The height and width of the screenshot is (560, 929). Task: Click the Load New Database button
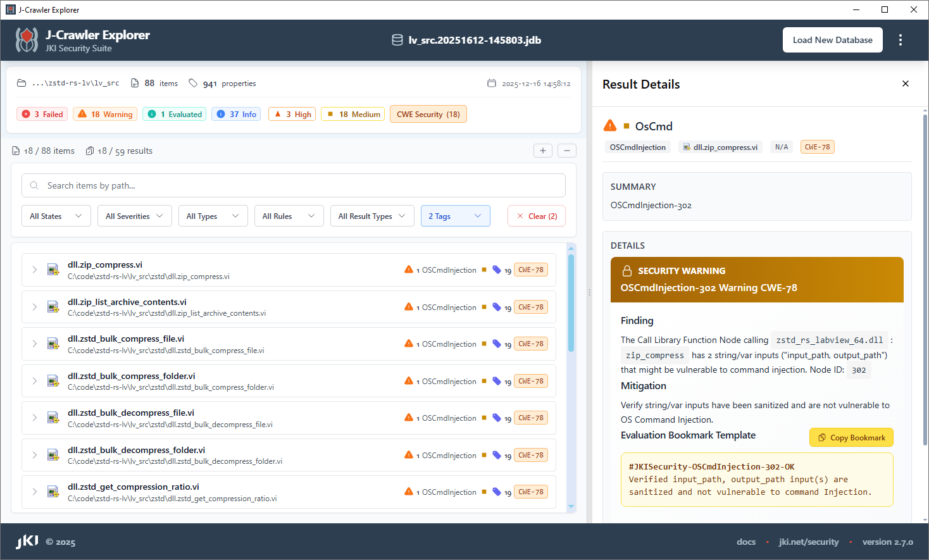(832, 40)
